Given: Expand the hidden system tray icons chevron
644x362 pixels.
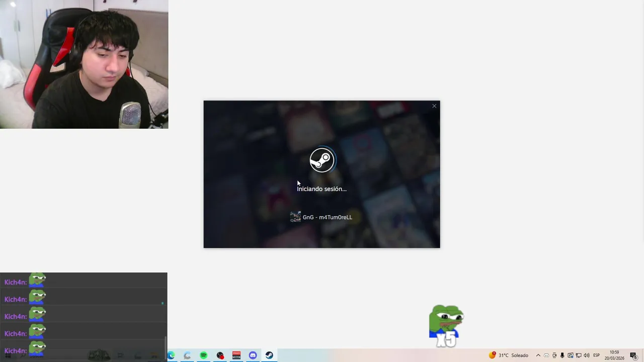Looking at the screenshot, I should pos(538,355).
